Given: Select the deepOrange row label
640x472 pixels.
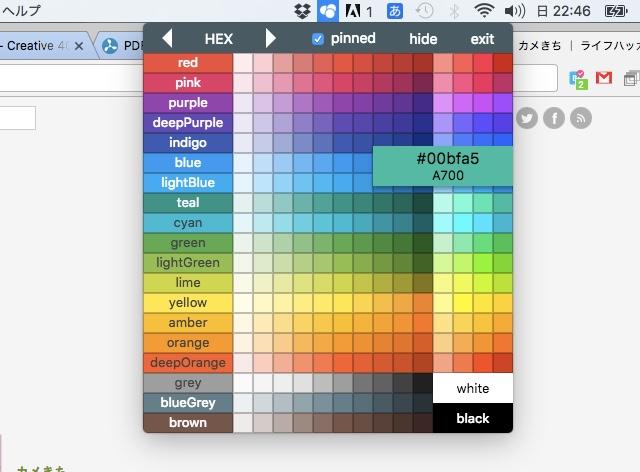Looking at the screenshot, I should [188, 363].
